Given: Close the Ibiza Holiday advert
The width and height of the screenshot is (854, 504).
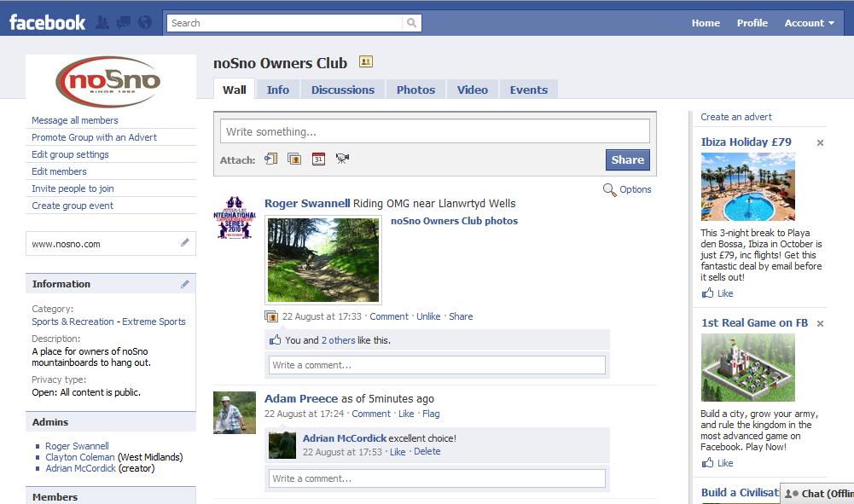Looking at the screenshot, I should point(820,142).
